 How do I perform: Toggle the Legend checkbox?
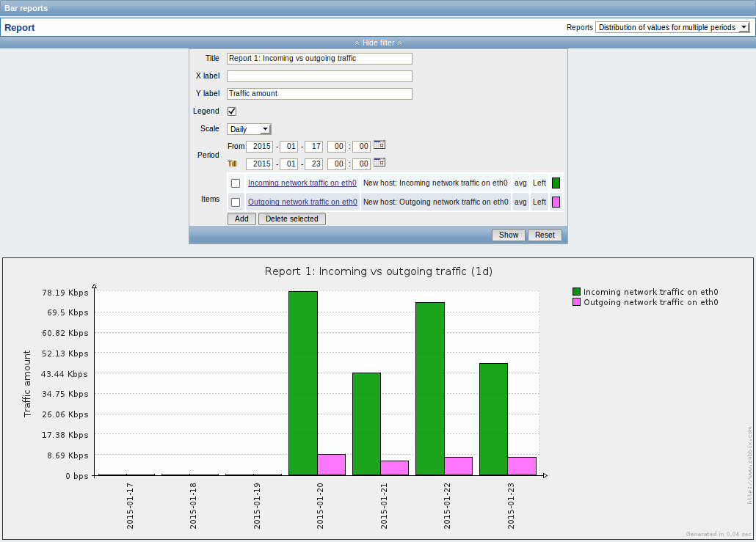pos(232,111)
